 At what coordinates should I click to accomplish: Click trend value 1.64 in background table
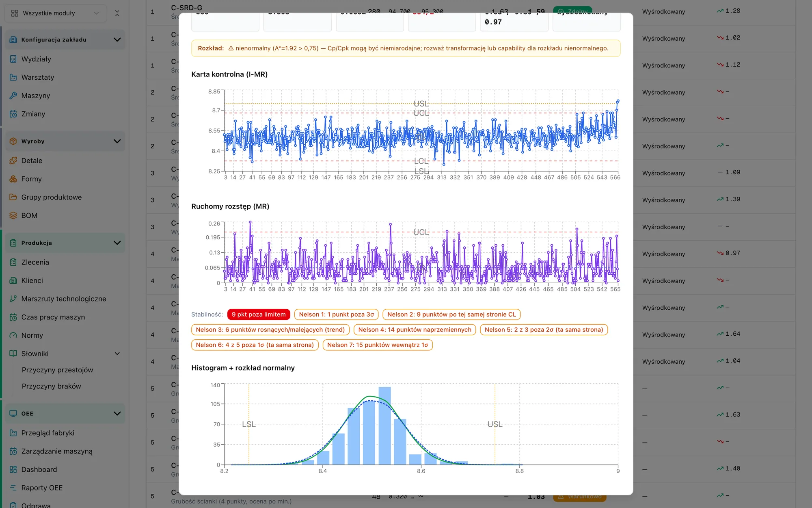pos(733,334)
